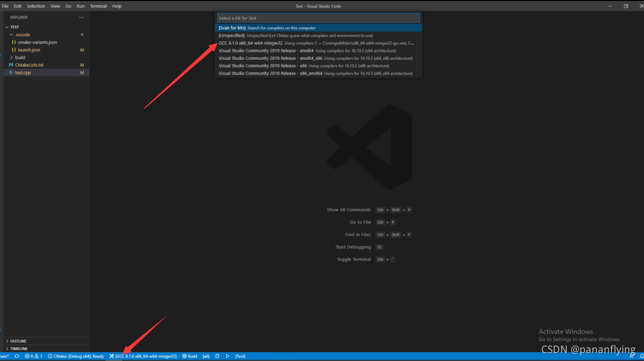
Task: Open Explorer views and more actions menu
Action: 81,17
